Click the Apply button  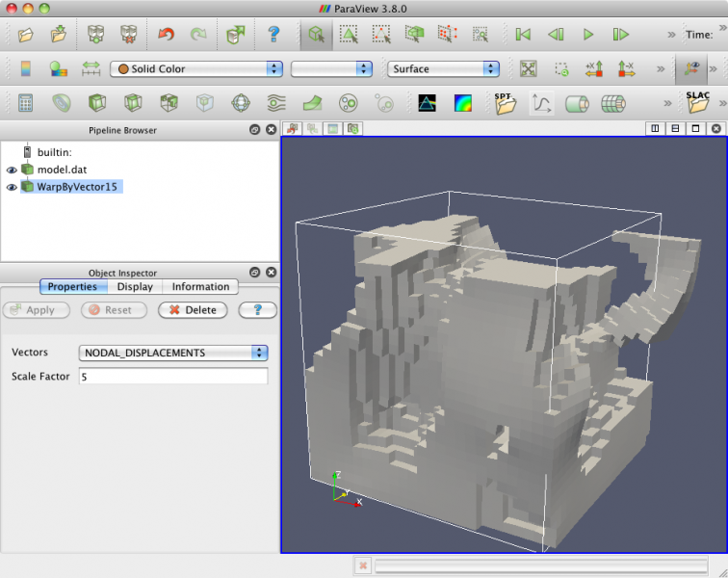[x=37, y=310]
